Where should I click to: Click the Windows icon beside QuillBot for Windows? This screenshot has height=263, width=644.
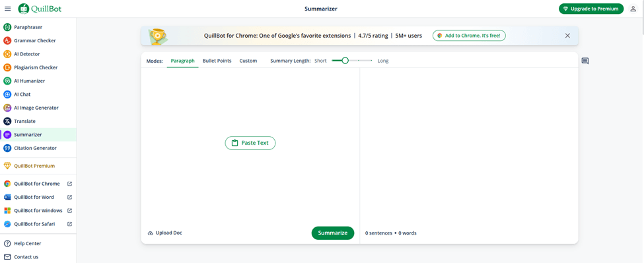pyautogui.click(x=7, y=211)
